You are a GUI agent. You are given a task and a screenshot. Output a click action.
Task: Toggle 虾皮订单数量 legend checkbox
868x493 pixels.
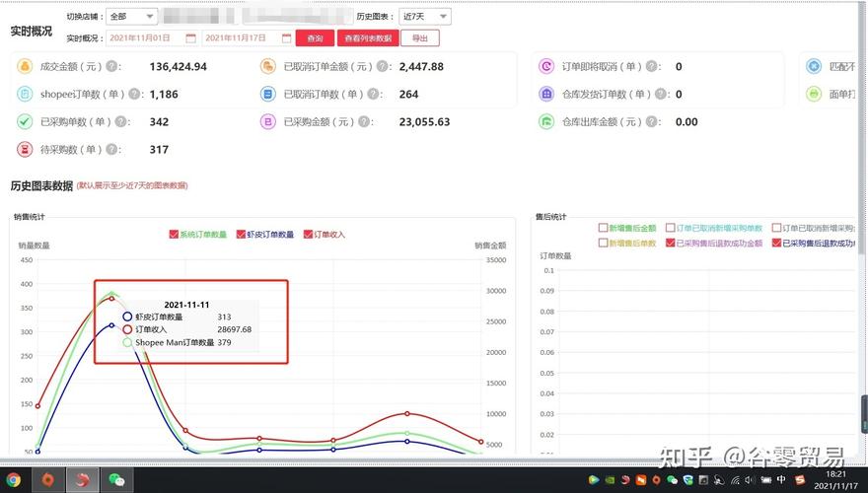pyautogui.click(x=241, y=235)
